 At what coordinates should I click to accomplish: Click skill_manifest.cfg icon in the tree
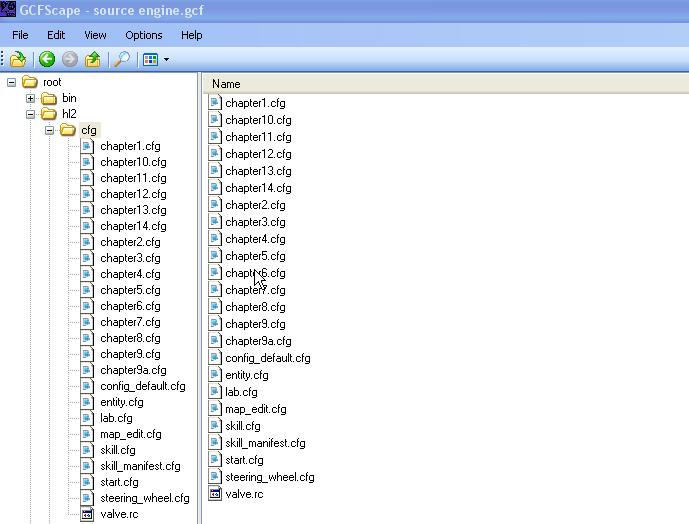pos(87,466)
